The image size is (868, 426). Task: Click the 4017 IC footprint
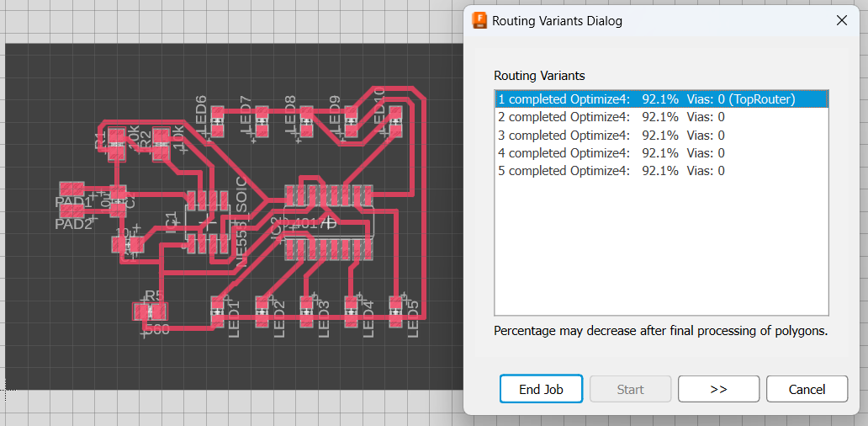point(327,221)
